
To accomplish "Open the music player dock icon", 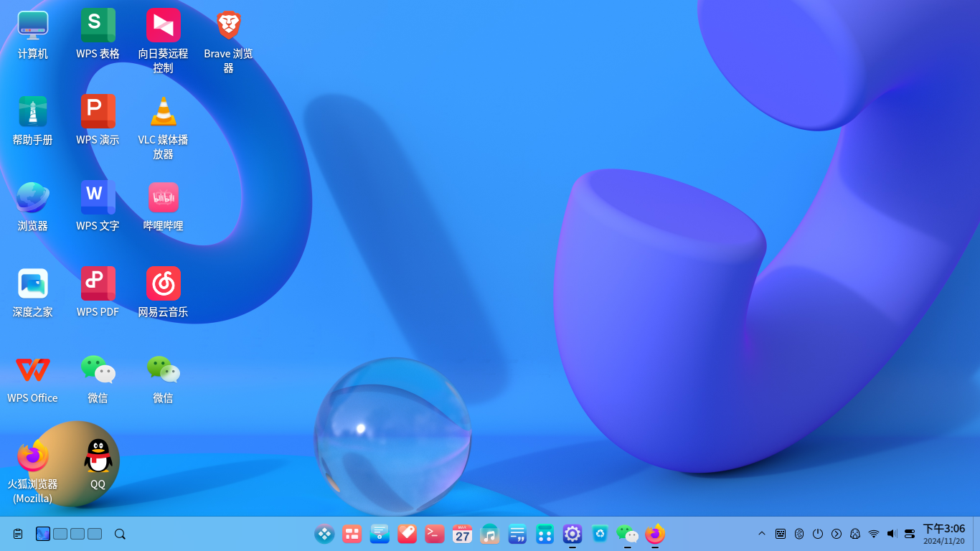I will [490, 534].
